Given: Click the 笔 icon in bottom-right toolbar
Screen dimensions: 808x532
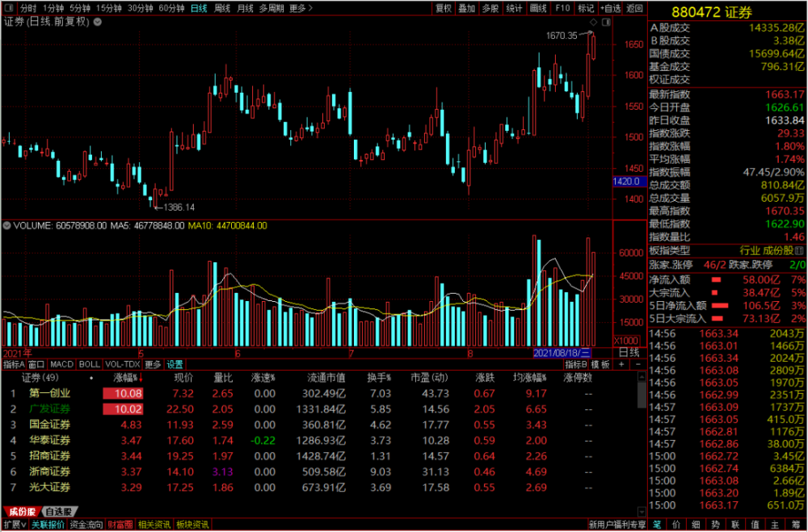Looking at the screenshot, I should pyautogui.click(x=655, y=525).
